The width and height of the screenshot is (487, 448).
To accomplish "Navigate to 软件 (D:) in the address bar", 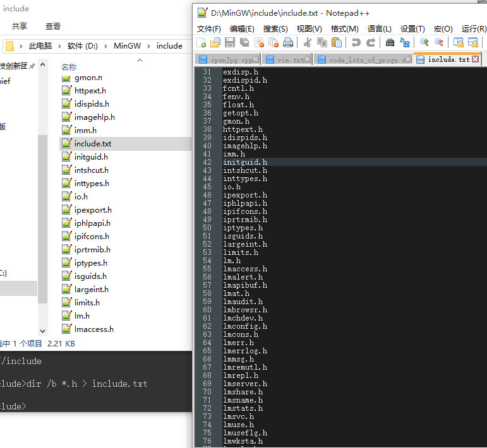I will click(83, 46).
